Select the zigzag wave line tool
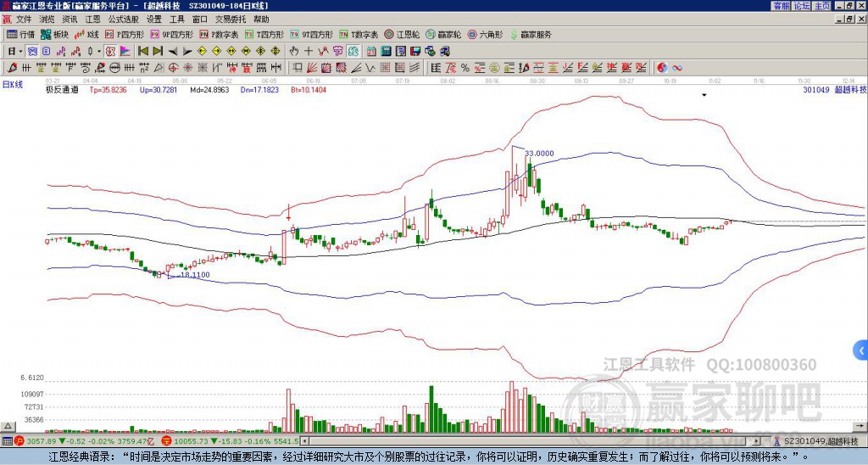 pyautogui.click(x=370, y=68)
